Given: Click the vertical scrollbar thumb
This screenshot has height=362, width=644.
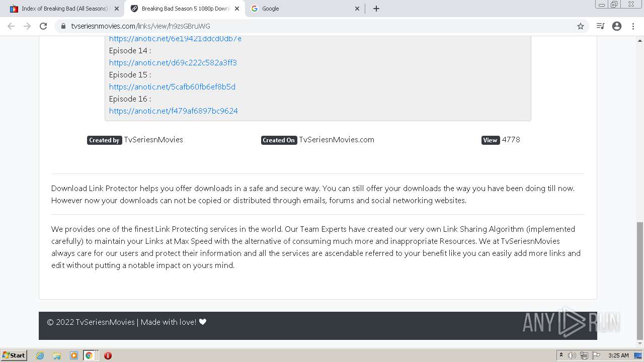Looking at the screenshot, I should (x=639, y=281).
